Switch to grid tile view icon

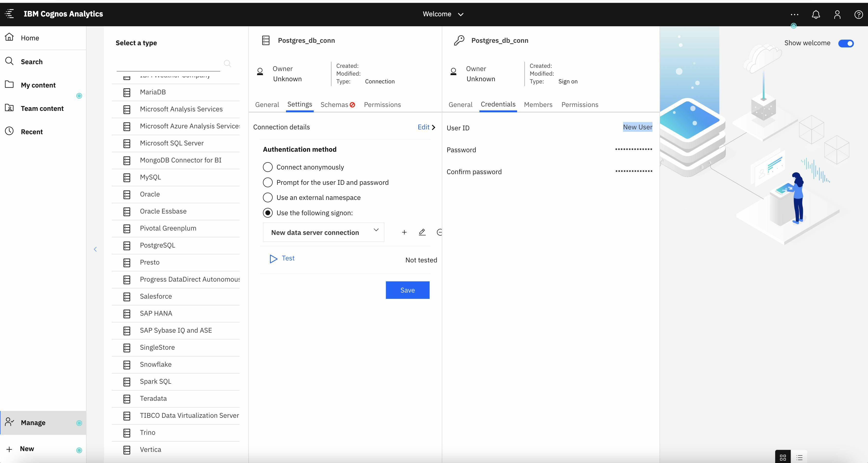pos(783,457)
